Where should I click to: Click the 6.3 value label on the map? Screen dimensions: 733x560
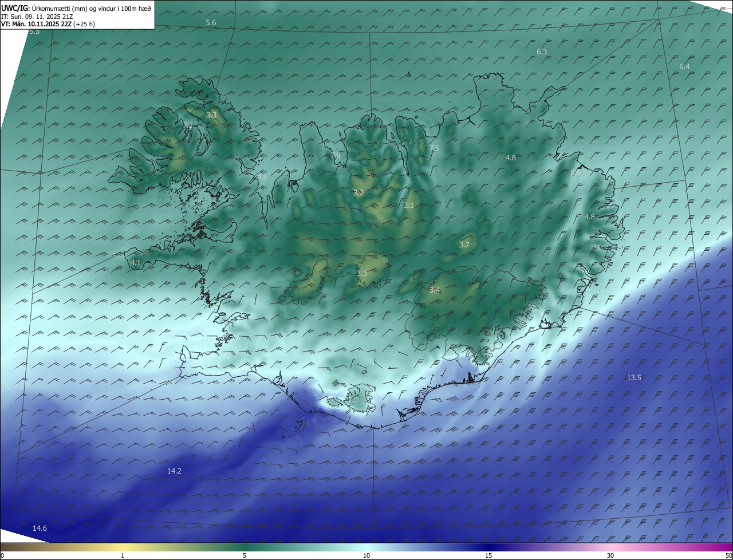pos(542,52)
